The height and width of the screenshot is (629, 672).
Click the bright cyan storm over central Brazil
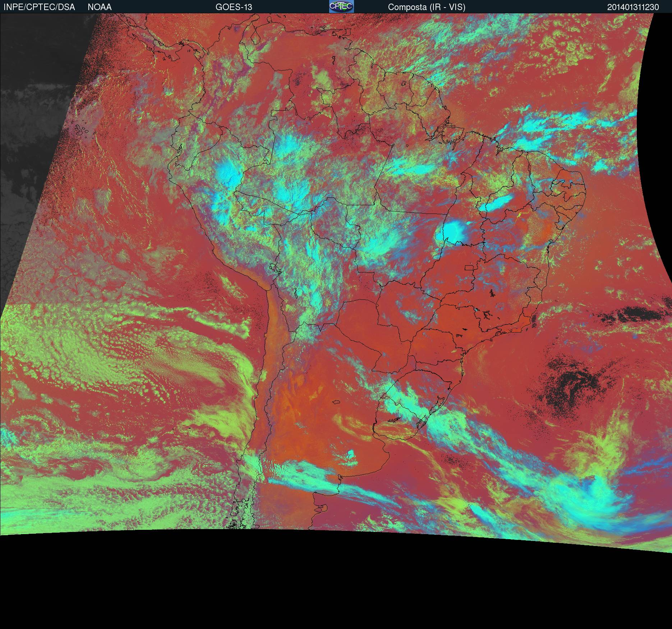(452, 232)
